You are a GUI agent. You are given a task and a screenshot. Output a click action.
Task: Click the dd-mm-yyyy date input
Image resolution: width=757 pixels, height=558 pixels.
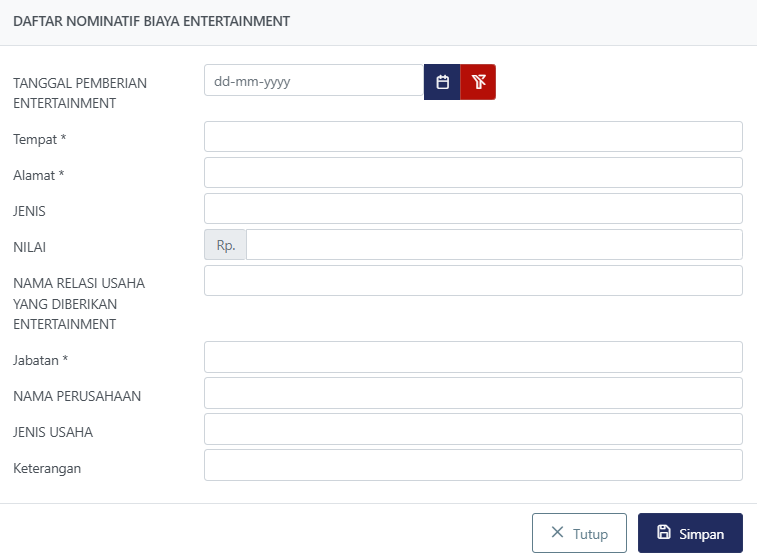tap(313, 82)
